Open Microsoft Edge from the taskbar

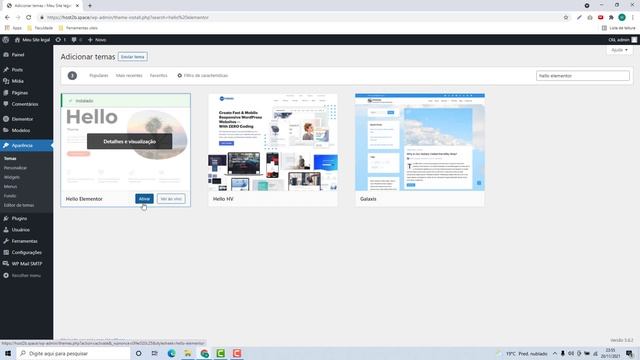171,353
